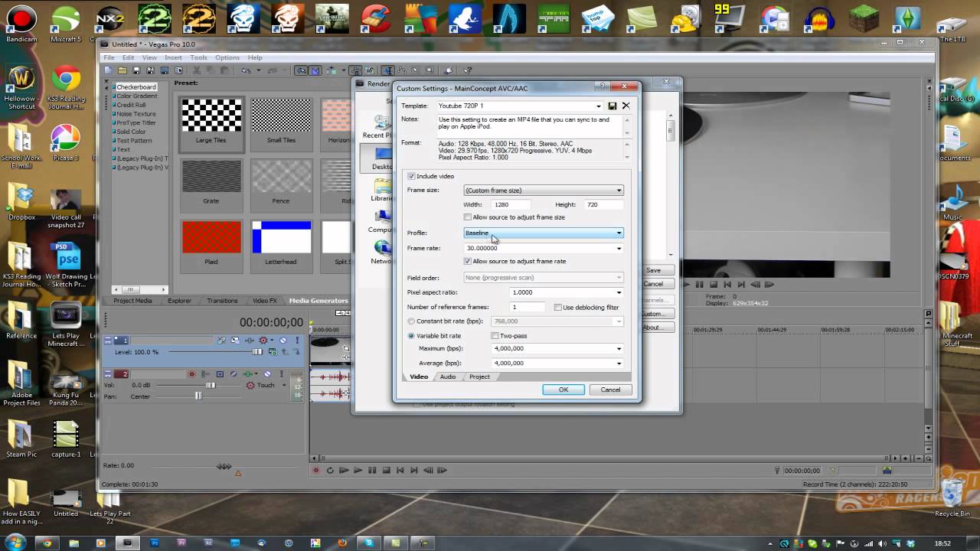Open Tools menu in Vegas Pro
This screenshot has width=980, height=551.
[198, 57]
